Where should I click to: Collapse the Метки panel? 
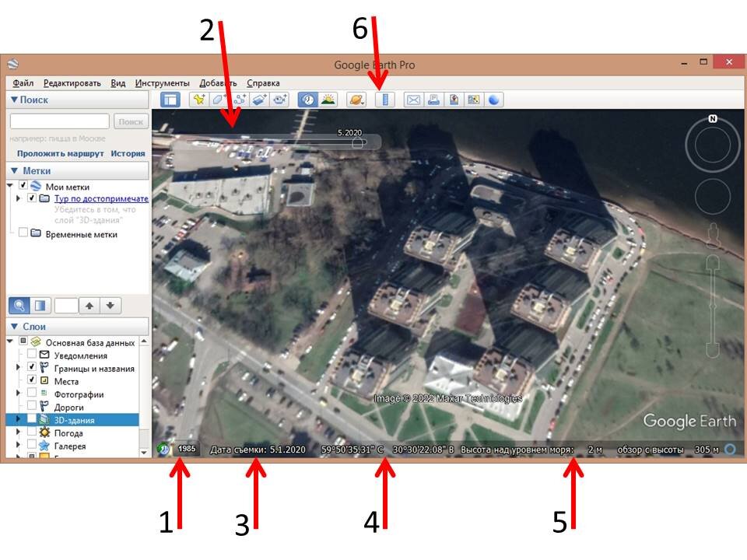[x=14, y=170]
